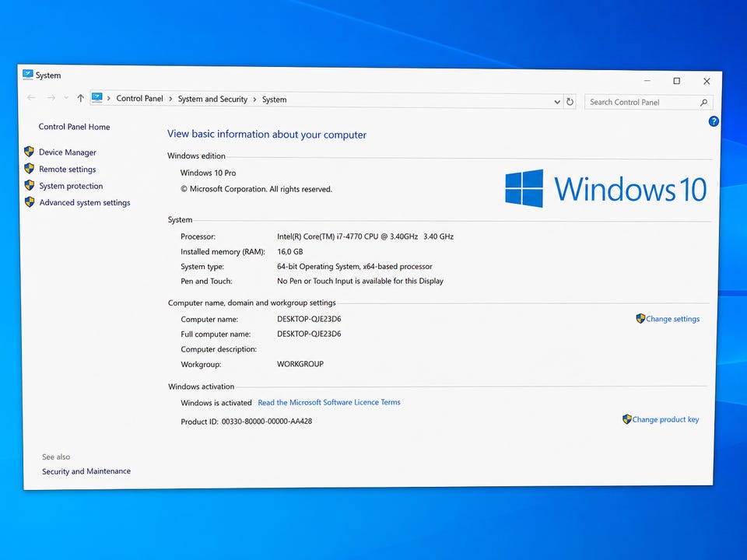Focus the Search Control Panel field
The image size is (747, 560).
coord(648,103)
